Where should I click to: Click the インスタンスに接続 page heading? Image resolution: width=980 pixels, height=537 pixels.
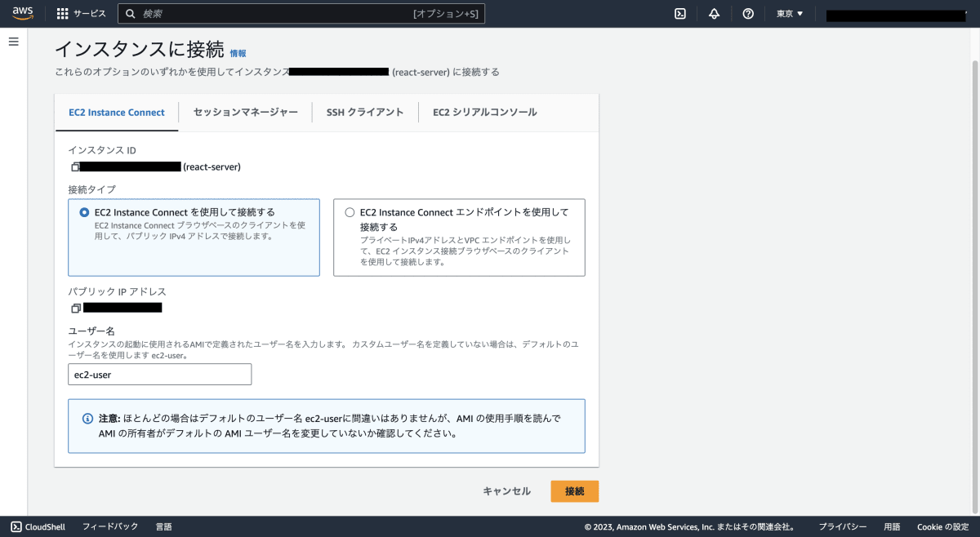(139, 50)
